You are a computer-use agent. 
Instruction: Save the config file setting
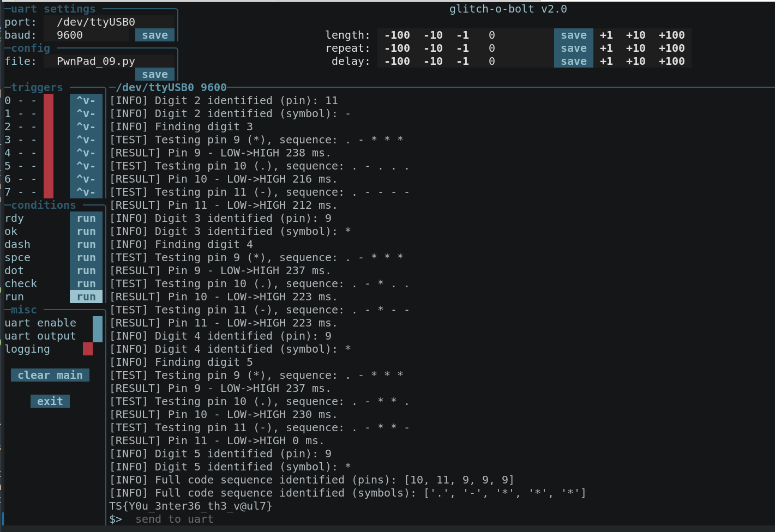(155, 74)
